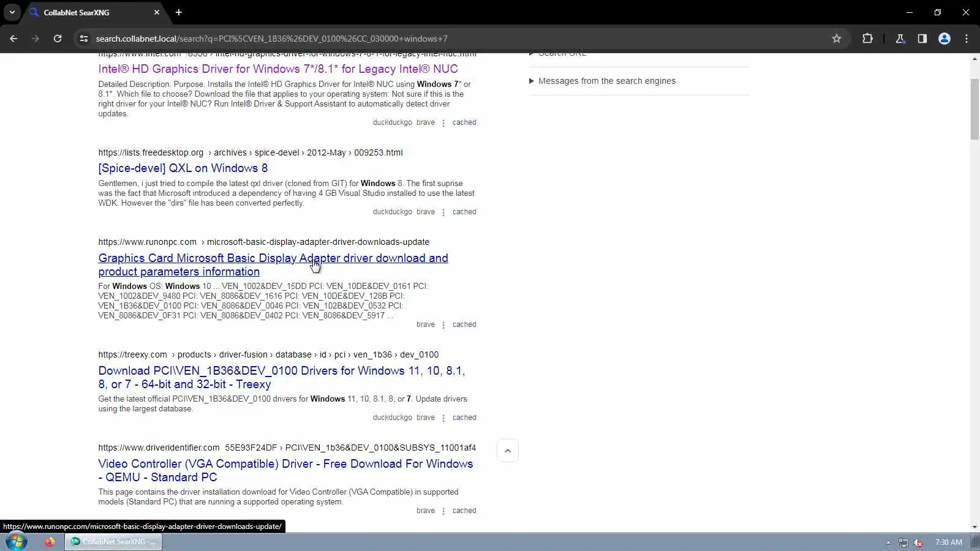980x551 pixels.
Task: Close the CollabNet SearXNG tab
Action: tap(157, 12)
